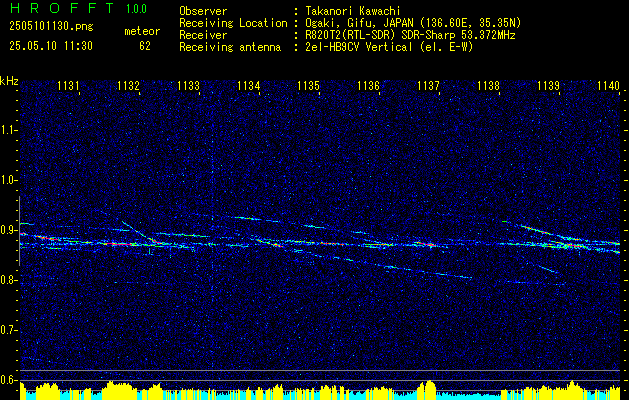Click the tall yellow signal peak below 1137
The width and height of the screenshot is (629, 400).
click(x=428, y=389)
